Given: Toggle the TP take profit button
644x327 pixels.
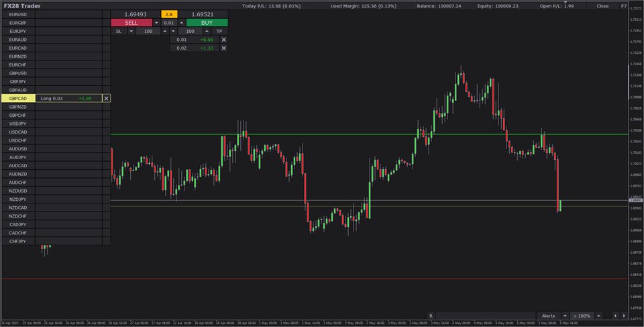Looking at the screenshot, I should [219, 31].
